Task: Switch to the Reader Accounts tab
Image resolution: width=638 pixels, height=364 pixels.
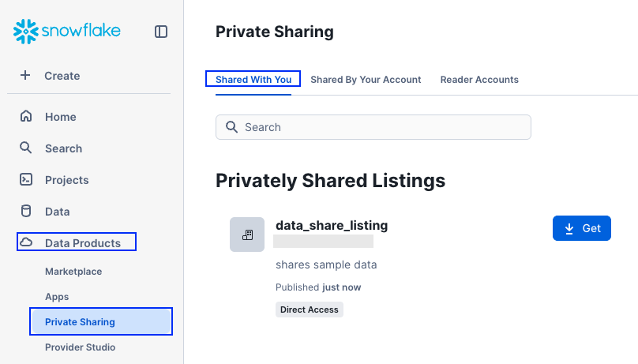Action: click(479, 79)
